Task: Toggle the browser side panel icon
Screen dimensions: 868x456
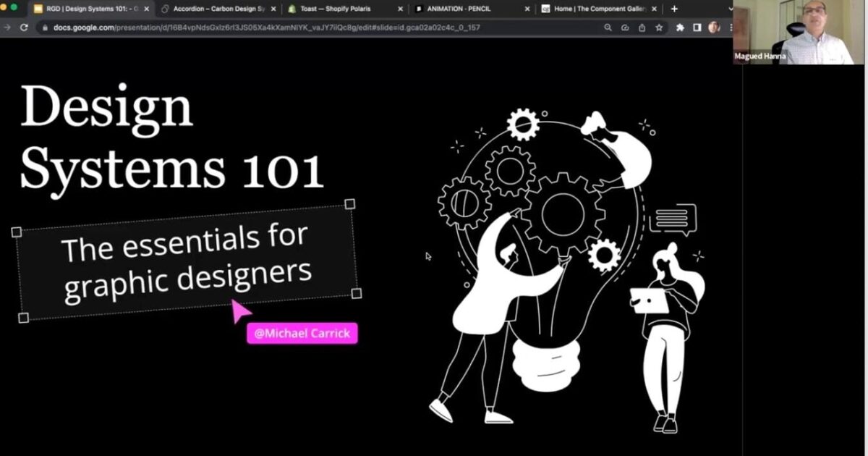Action: point(697,28)
